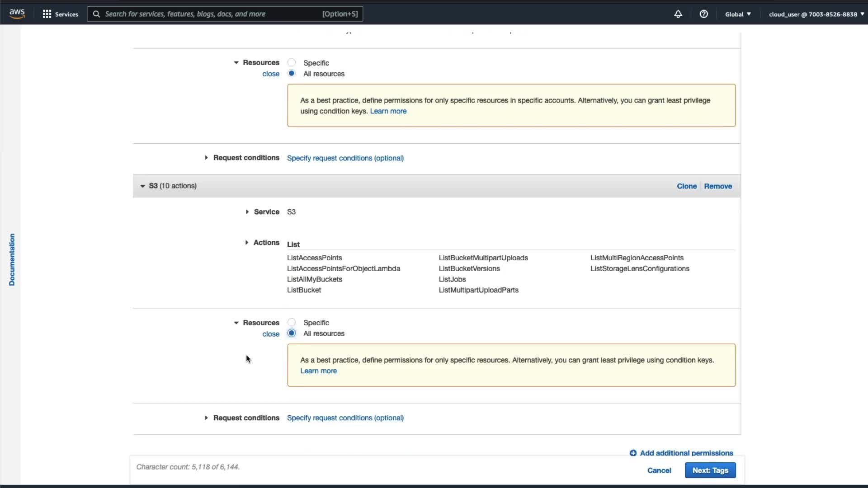868x488 pixels.
Task: Select Specific radio in S3 Resources
Action: pyautogui.click(x=292, y=322)
